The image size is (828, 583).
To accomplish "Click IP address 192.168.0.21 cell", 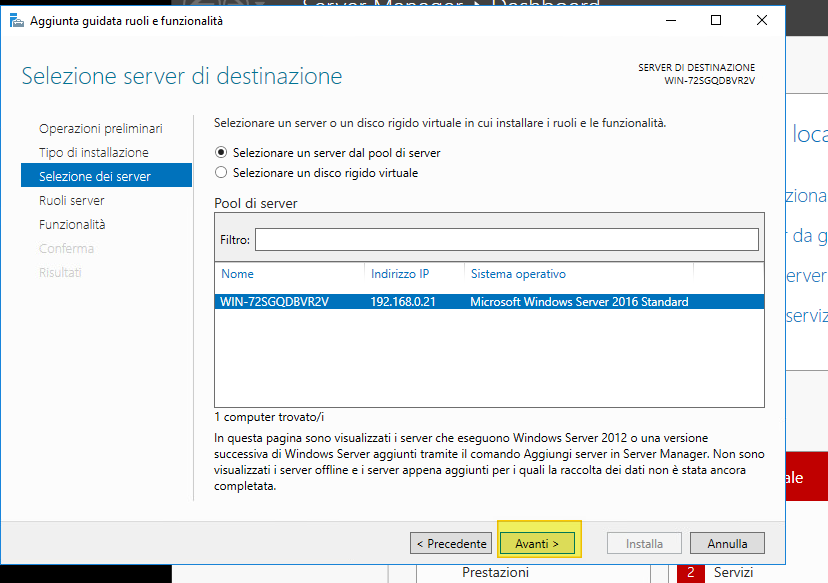I will (403, 302).
